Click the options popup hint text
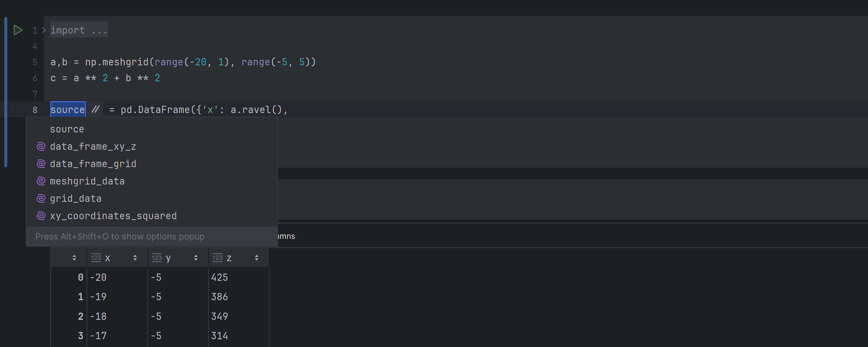Viewport: 868px width, 347px height. [x=119, y=237]
